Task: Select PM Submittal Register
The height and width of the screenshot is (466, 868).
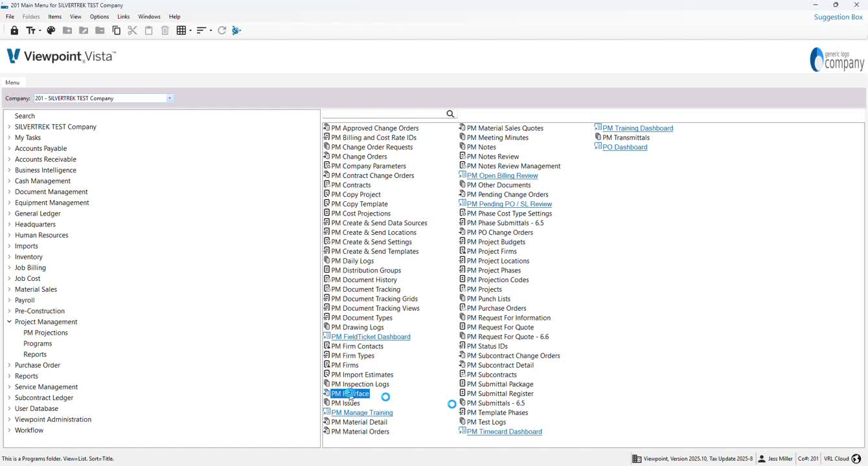Action: click(x=500, y=394)
